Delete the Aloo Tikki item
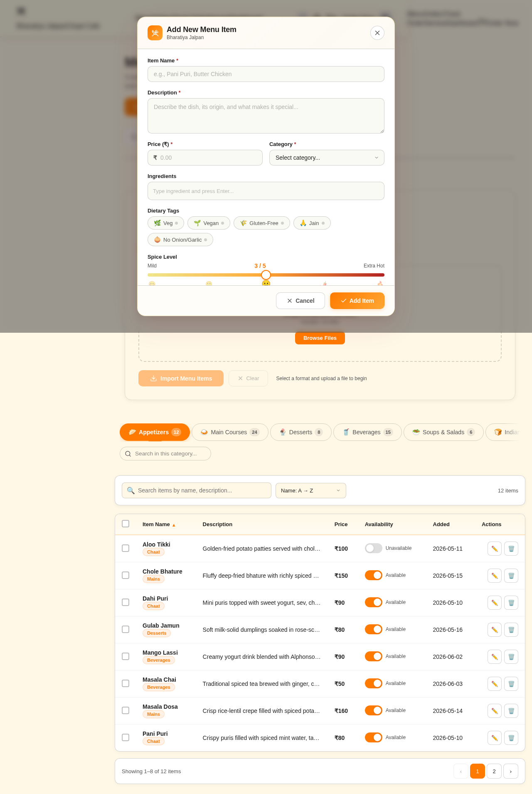Screen dimensions: 532x794 click(x=511, y=549)
